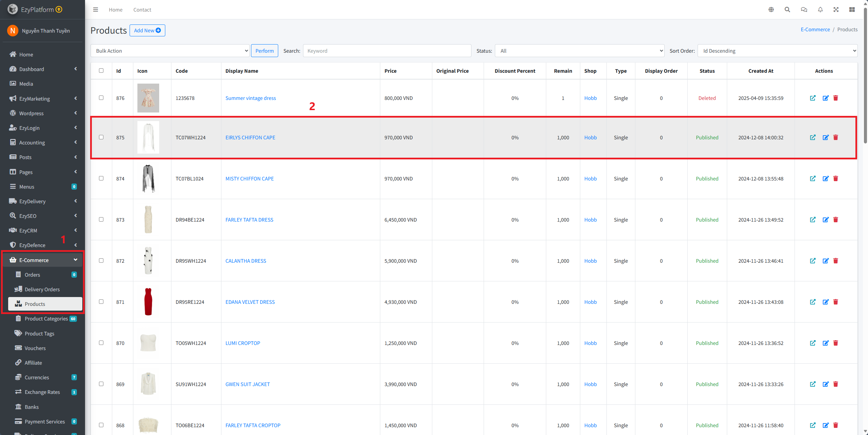Toggle the select-all checkbox in table header
The image size is (868, 435).
coord(101,70)
